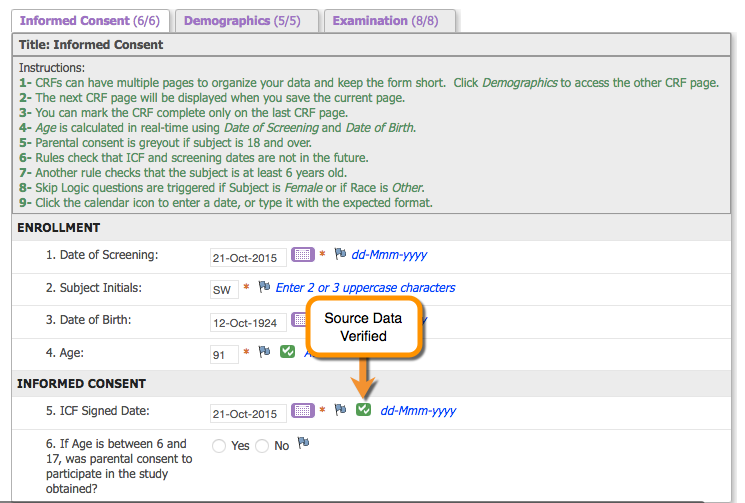
Task: Click the flag icon next to parental consent question
Action: coord(303,443)
